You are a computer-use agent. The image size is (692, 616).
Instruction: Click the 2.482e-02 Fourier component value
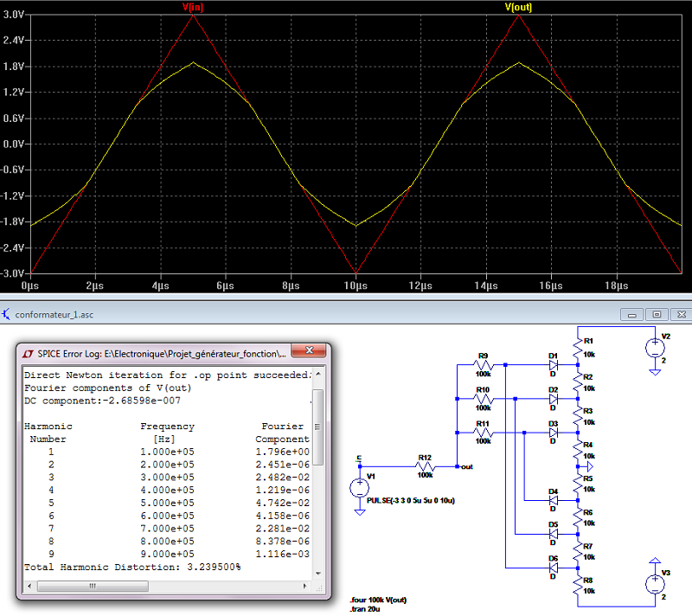click(x=283, y=478)
